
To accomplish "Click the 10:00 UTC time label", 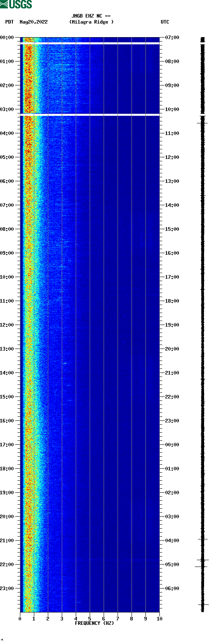I will [x=172, y=109].
